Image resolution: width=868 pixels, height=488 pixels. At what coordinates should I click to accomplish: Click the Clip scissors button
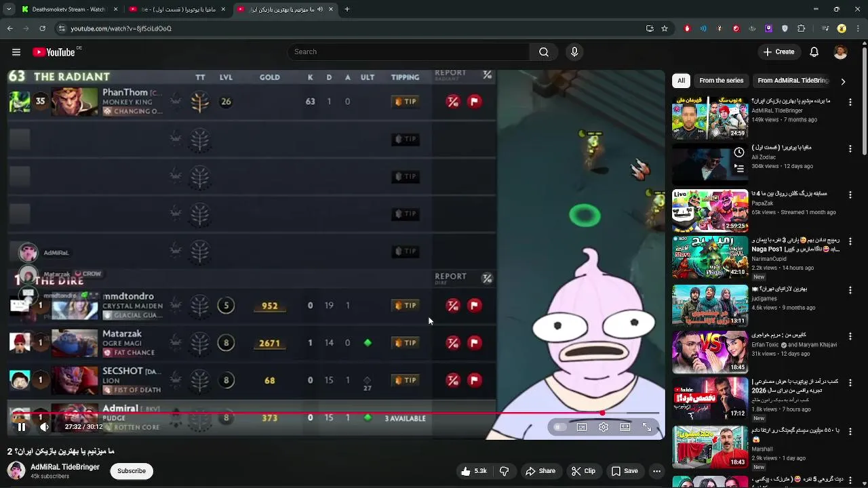pyautogui.click(x=583, y=471)
